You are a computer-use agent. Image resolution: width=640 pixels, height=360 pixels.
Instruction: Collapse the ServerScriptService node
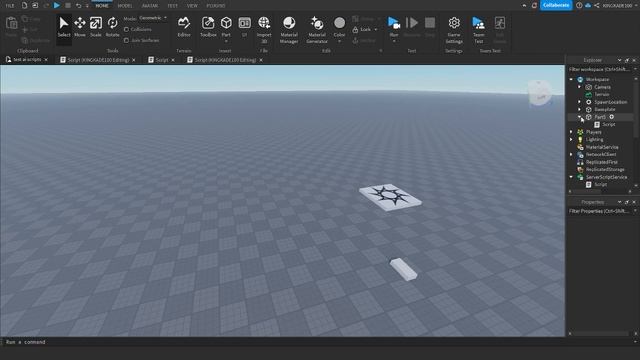click(x=571, y=177)
